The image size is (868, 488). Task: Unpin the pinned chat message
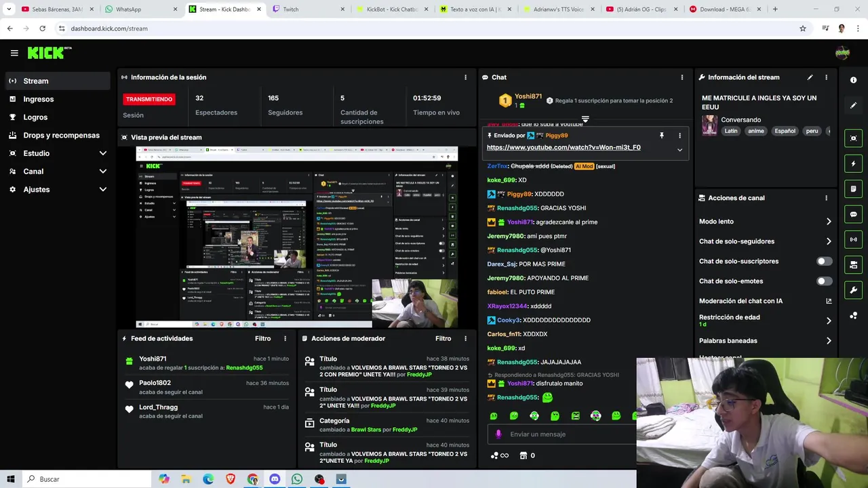click(661, 136)
